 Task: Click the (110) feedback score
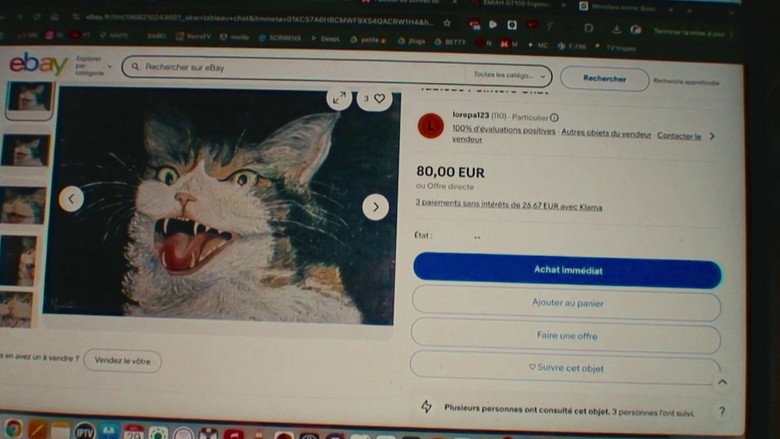(x=498, y=116)
